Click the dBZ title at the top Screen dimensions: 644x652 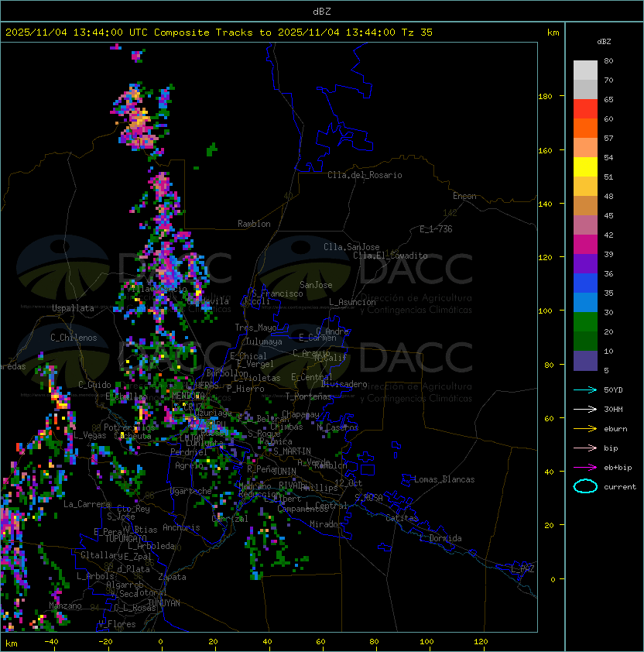pos(322,11)
